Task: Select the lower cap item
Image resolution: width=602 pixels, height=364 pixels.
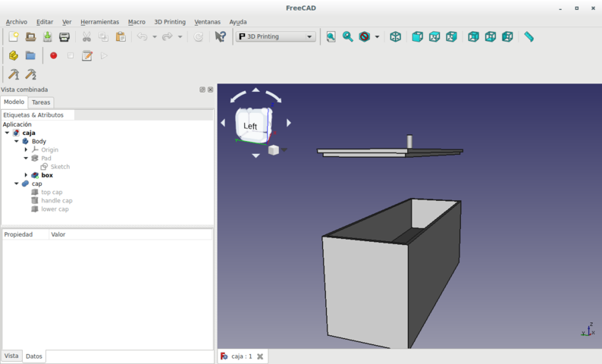Action: click(x=55, y=209)
